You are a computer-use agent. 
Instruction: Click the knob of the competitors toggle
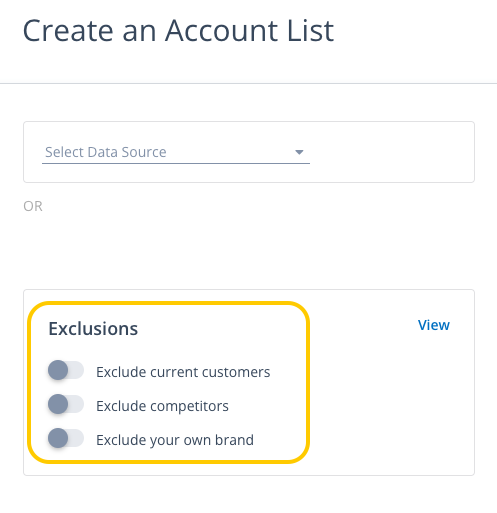[58, 404]
